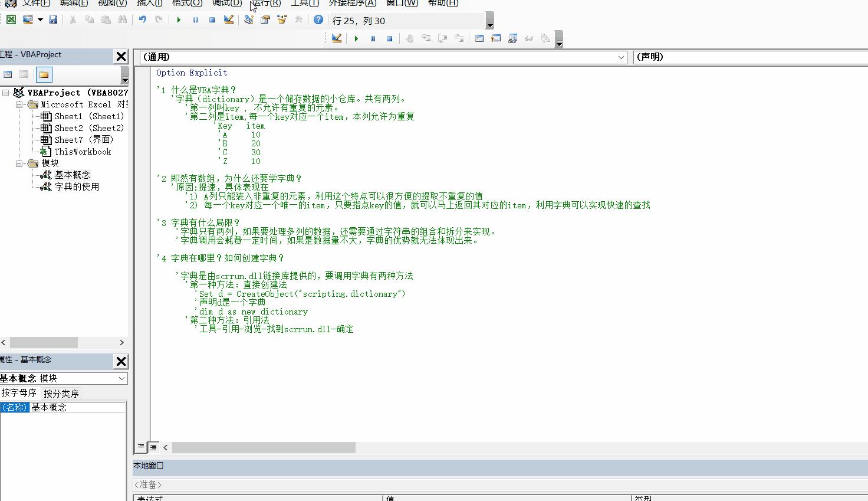
Task: Click the Step Into debug icon
Action: point(426,38)
